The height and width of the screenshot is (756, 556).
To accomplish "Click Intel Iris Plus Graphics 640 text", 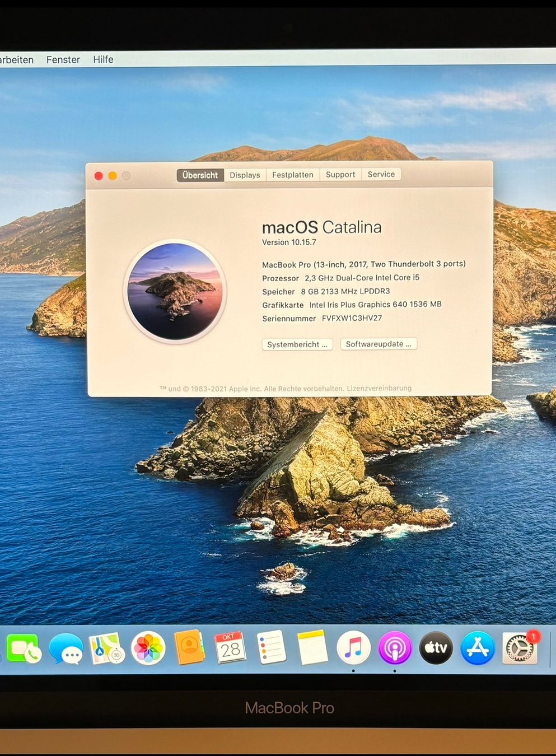I will click(x=375, y=305).
